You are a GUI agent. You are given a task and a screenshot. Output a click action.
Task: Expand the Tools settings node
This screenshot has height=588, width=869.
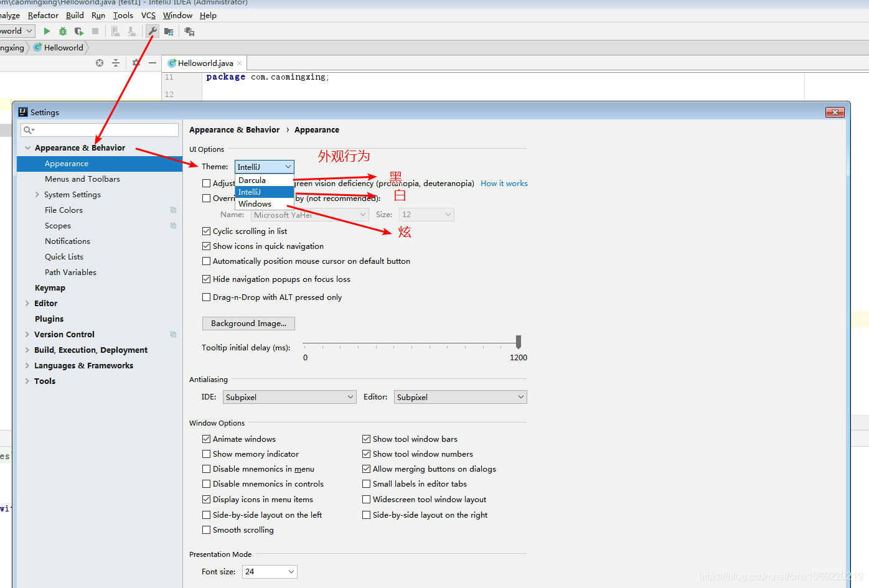point(27,381)
